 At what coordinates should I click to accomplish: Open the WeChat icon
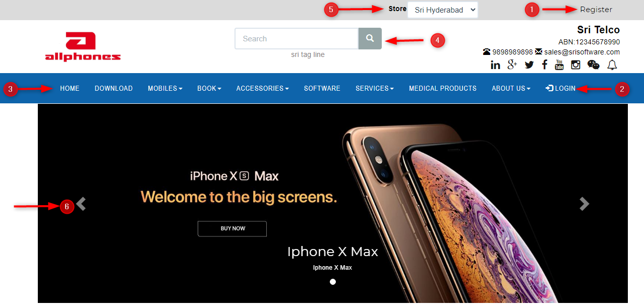click(594, 65)
